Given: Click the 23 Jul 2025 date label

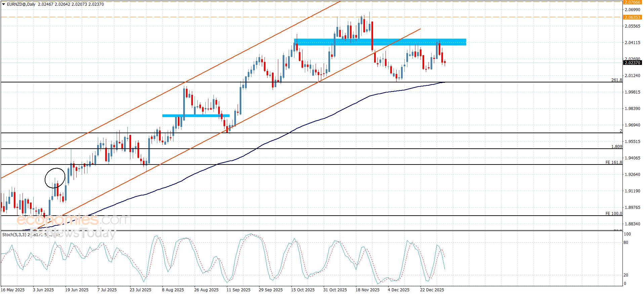Looking at the screenshot, I should (140, 290).
